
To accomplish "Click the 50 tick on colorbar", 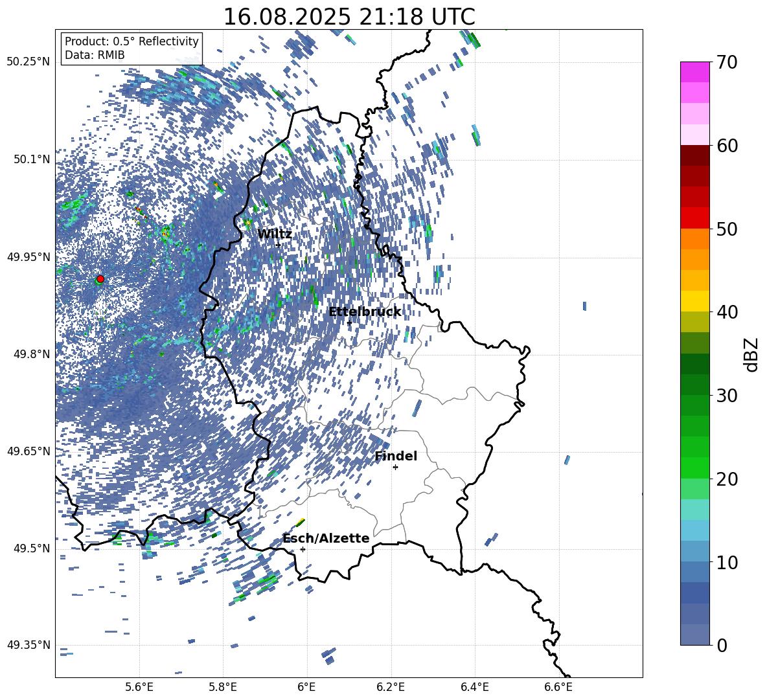I will coord(727,229).
